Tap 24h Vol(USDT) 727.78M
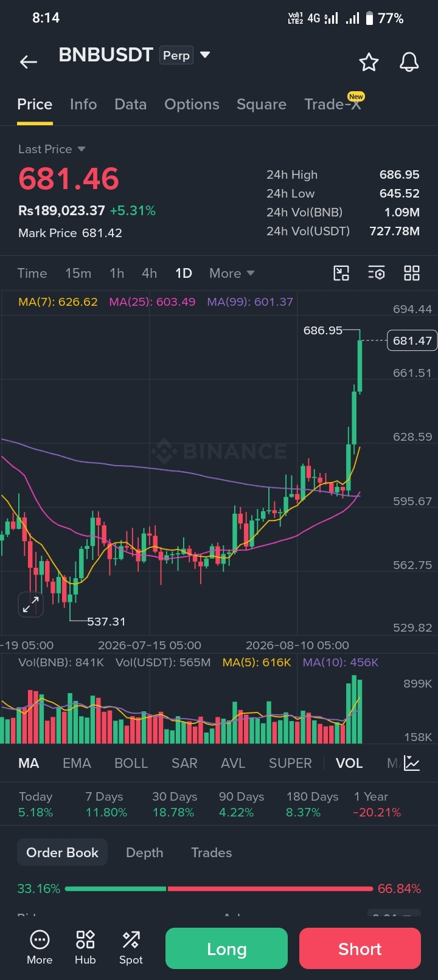This screenshot has height=980, width=438. coord(395,231)
